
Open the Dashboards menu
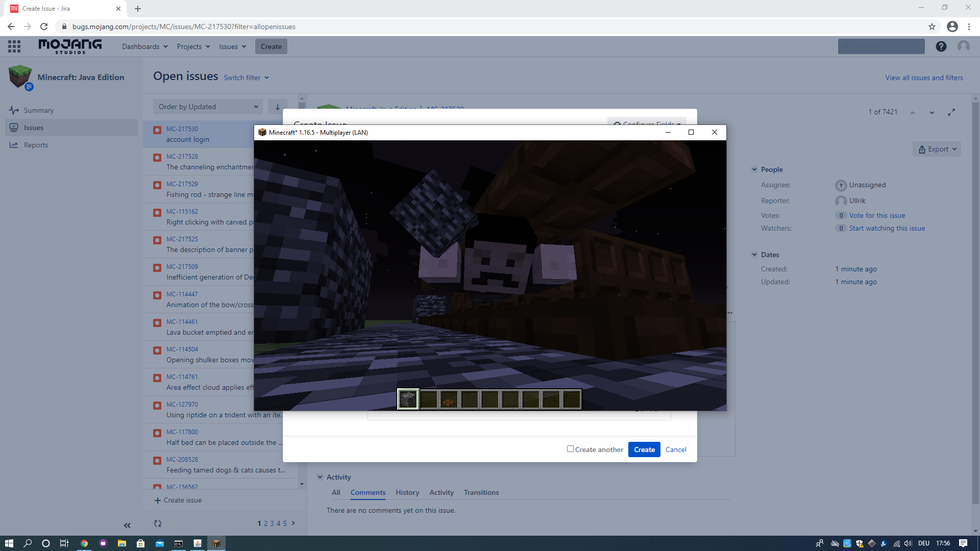tap(144, 46)
